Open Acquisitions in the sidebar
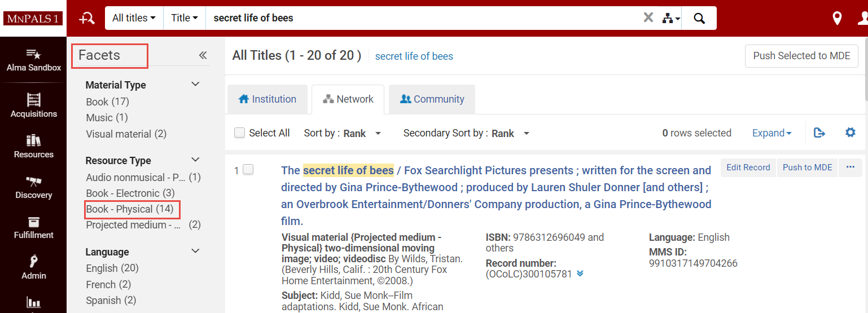The image size is (868, 313). click(x=34, y=105)
